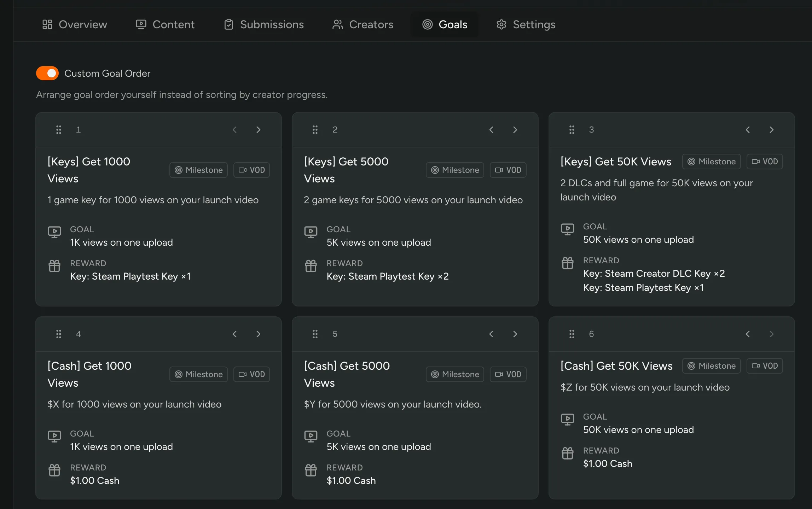Click the VOD badge on [Cash] Get 1000 Views
Image resolution: width=812 pixels, height=509 pixels.
coord(251,374)
